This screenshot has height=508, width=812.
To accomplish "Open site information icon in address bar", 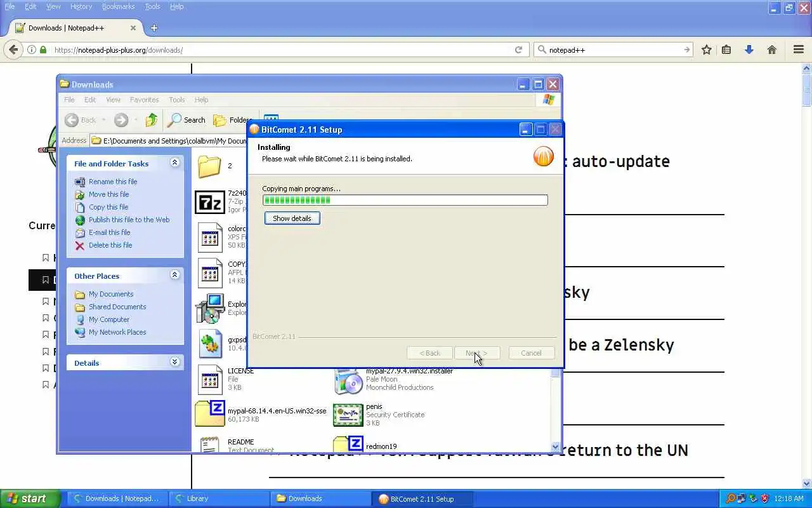I will tap(31, 50).
